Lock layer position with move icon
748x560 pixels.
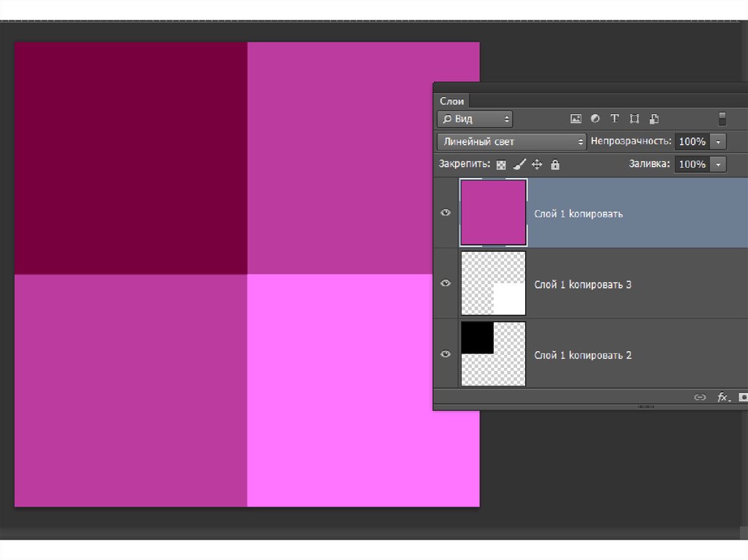(537, 165)
